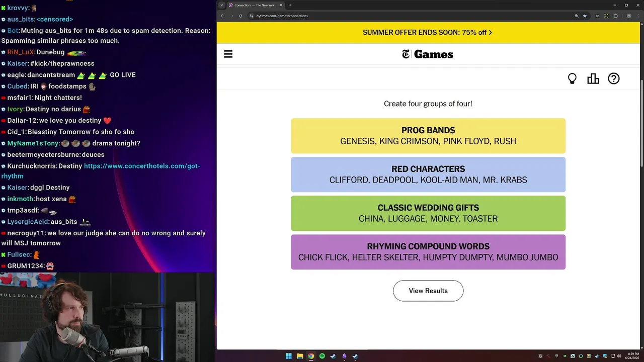
Task: Click the MyName1sTony username in chat
Action: coord(33,143)
